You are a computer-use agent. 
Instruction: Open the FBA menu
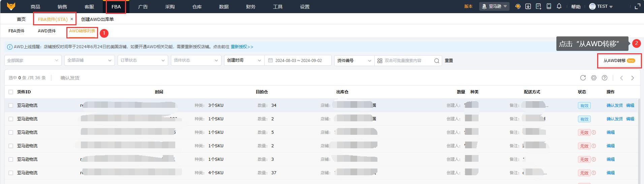click(116, 7)
